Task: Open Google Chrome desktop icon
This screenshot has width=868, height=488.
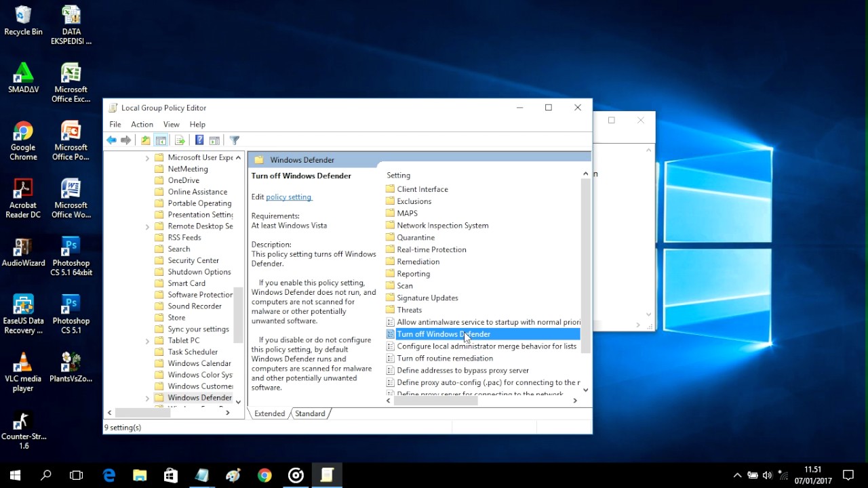Action: (23, 141)
